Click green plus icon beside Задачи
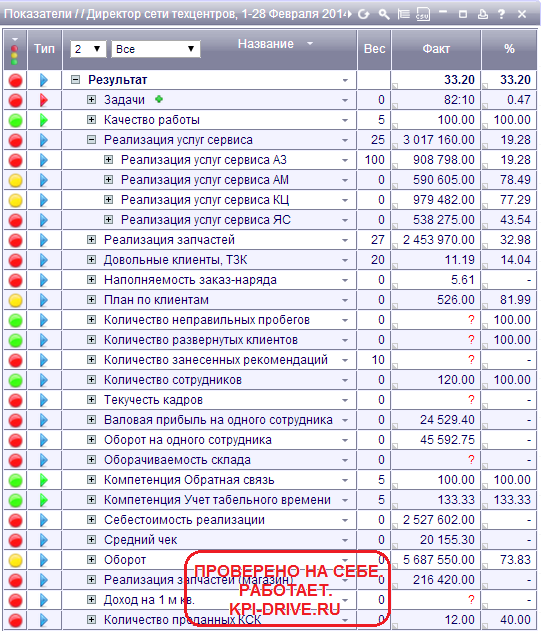The image size is (541, 631). [x=159, y=99]
